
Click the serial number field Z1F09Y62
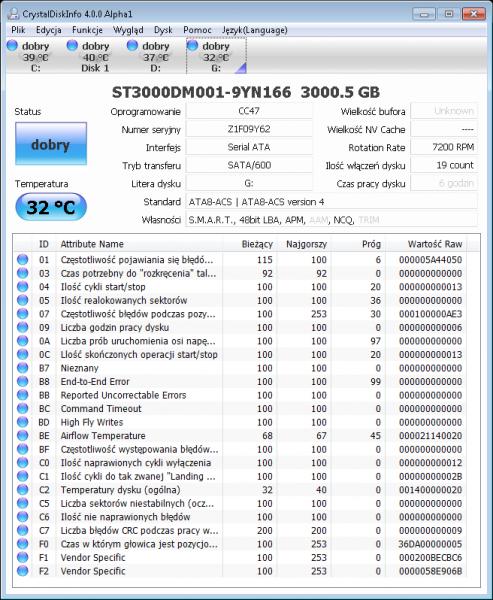point(249,129)
